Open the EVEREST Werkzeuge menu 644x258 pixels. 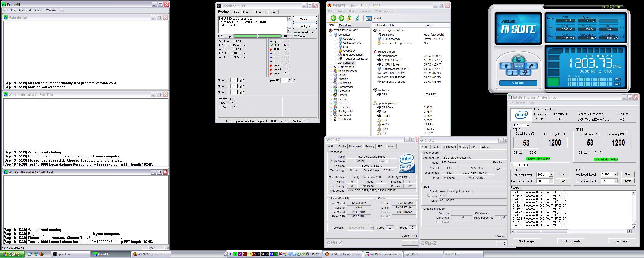tap(382, 11)
